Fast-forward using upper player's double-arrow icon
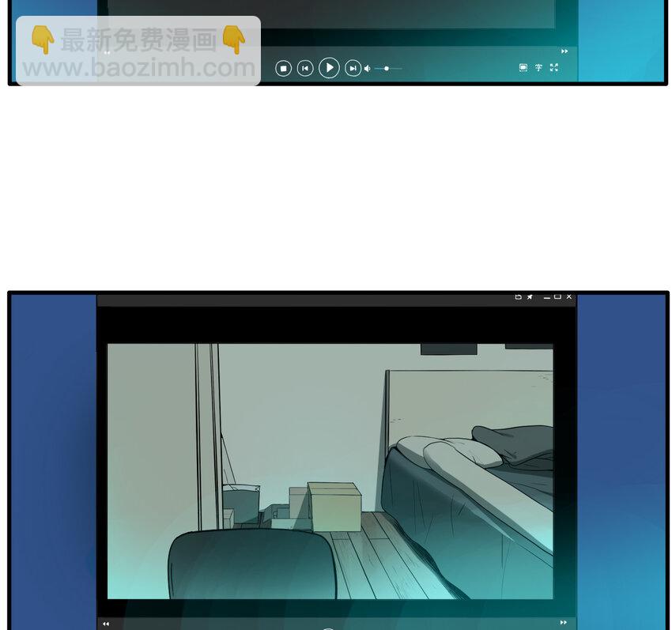The image size is (672, 630). pyautogui.click(x=564, y=51)
